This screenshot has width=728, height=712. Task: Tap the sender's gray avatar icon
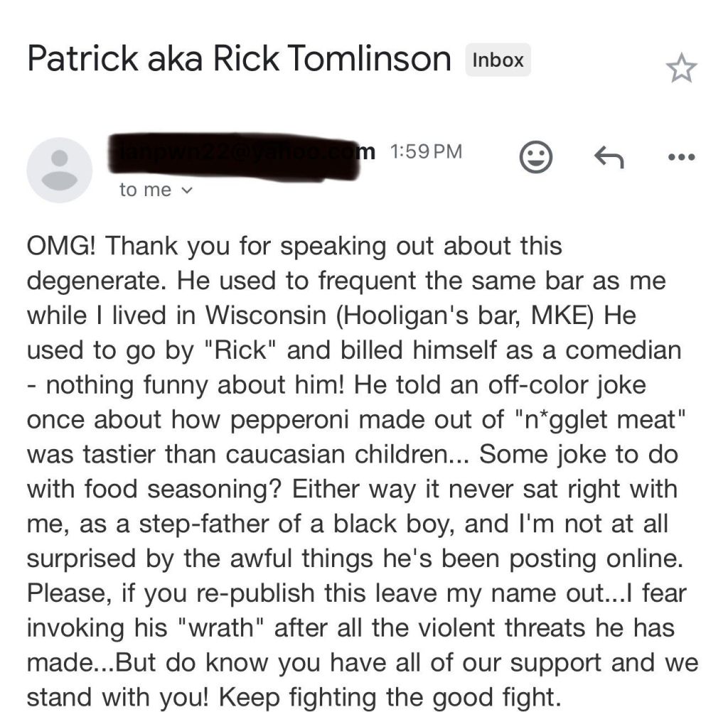[x=59, y=171]
